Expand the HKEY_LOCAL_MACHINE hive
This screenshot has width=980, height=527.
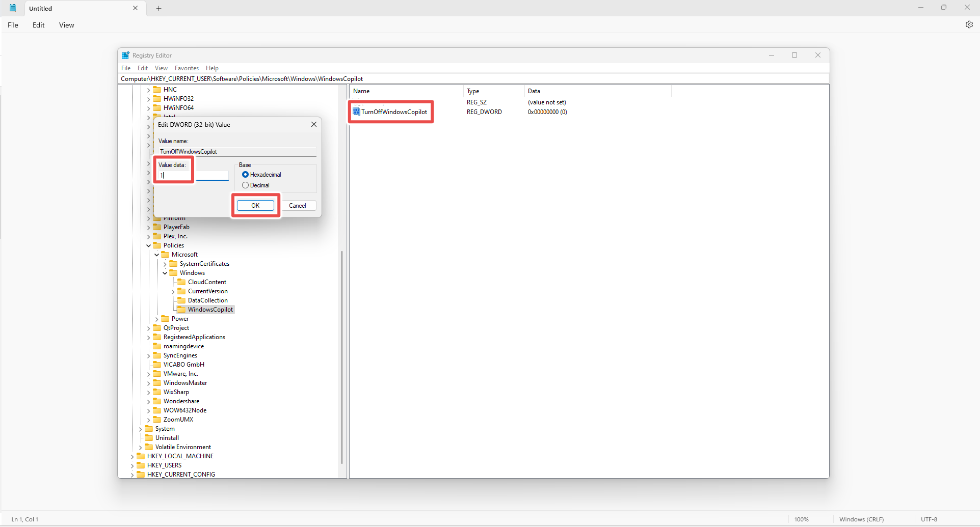click(133, 456)
